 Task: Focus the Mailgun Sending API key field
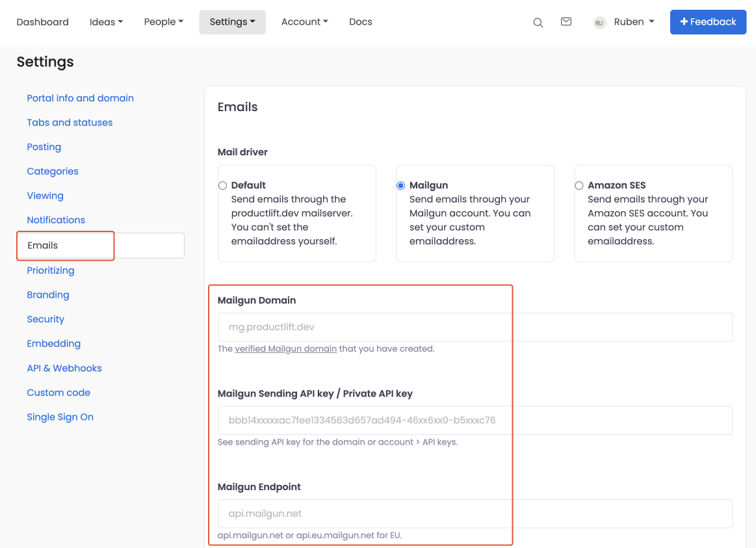pyautogui.click(x=475, y=421)
